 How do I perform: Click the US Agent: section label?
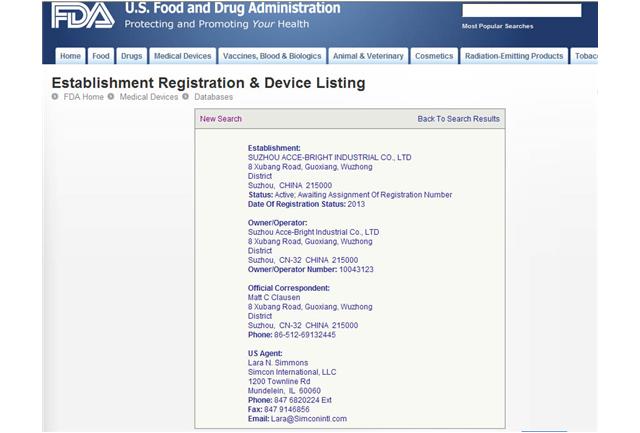coord(265,353)
